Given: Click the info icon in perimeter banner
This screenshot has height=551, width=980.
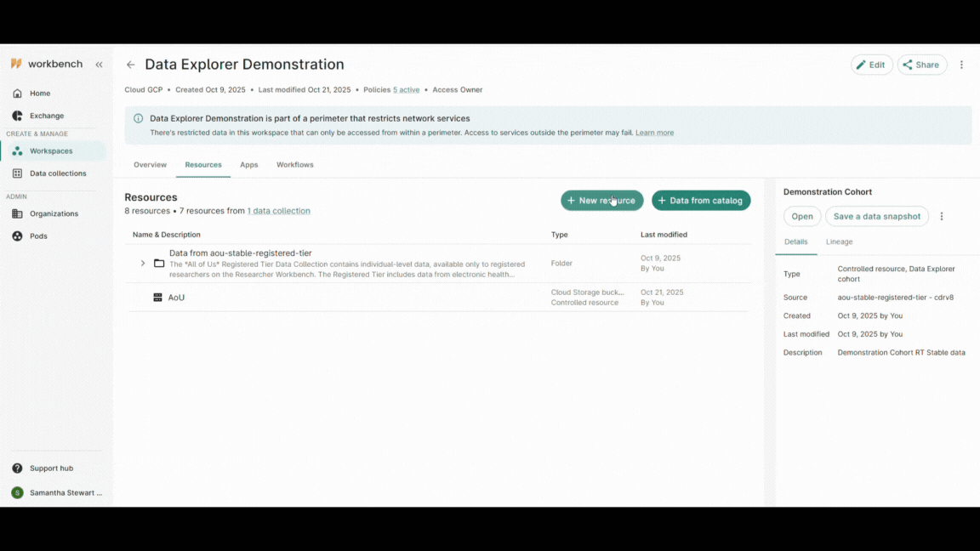Looking at the screenshot, I should [138, 118].
